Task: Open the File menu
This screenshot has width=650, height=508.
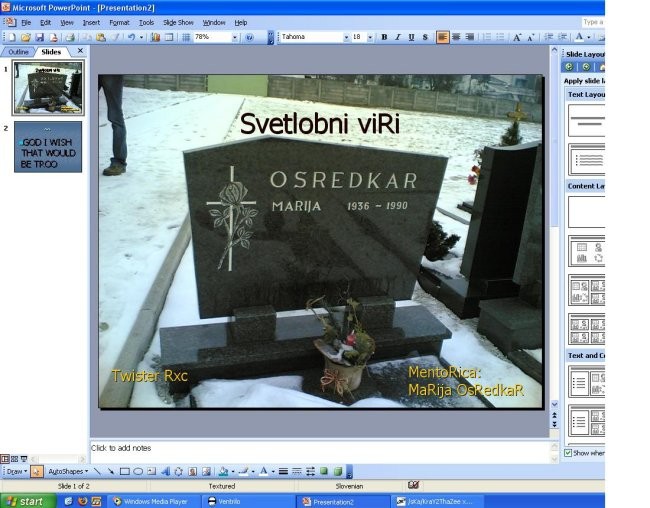Action: click(x=26, y=22)
